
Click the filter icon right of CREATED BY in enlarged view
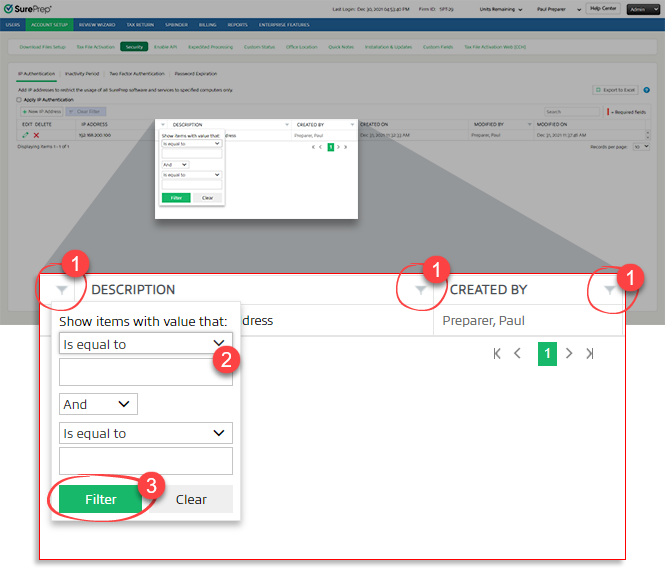[609, 290]
